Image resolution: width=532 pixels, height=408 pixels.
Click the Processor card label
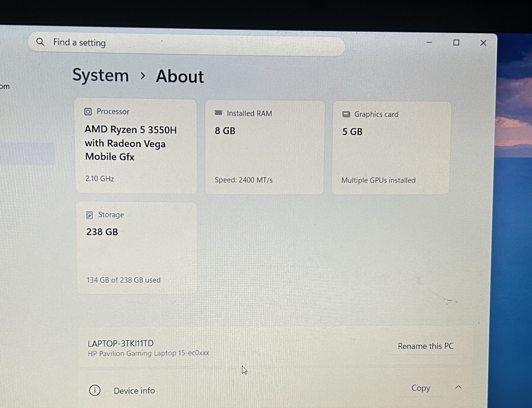[x=113, y=111]
